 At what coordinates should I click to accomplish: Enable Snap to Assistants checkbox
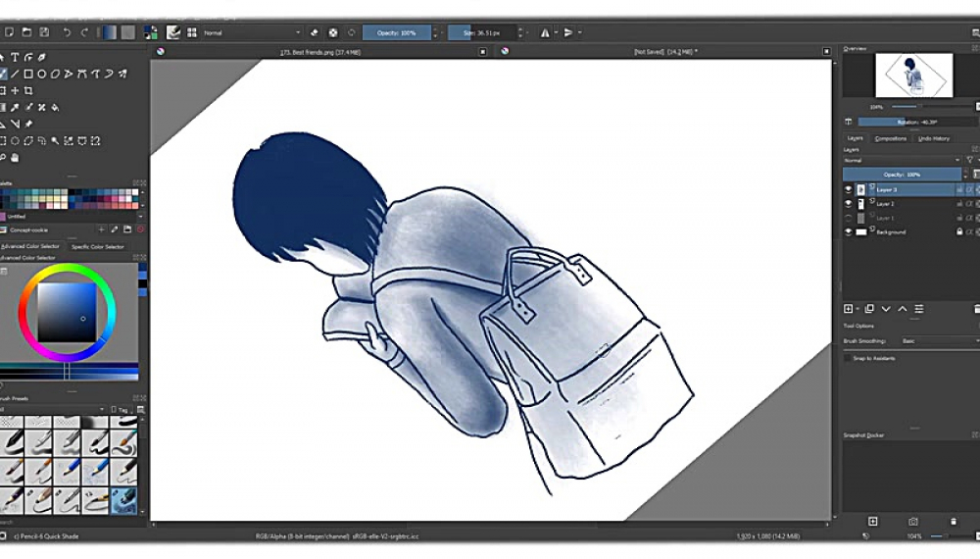tap(849, 359)
